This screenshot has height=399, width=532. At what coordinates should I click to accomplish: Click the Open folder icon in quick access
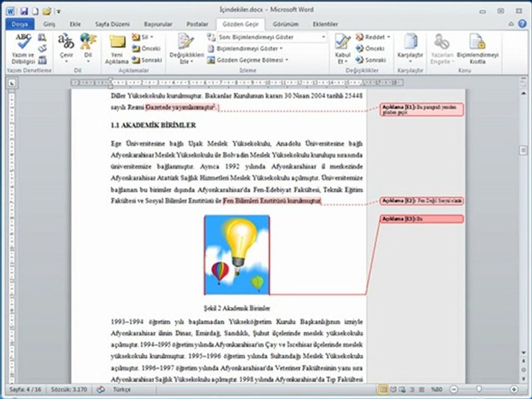[x=47, y=11]
